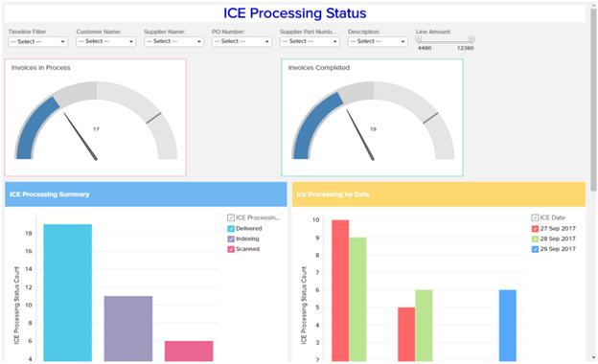This screenshot has width=598, height=364.
Task: Expand the Supplier Name select box
Action: (173, 41)
